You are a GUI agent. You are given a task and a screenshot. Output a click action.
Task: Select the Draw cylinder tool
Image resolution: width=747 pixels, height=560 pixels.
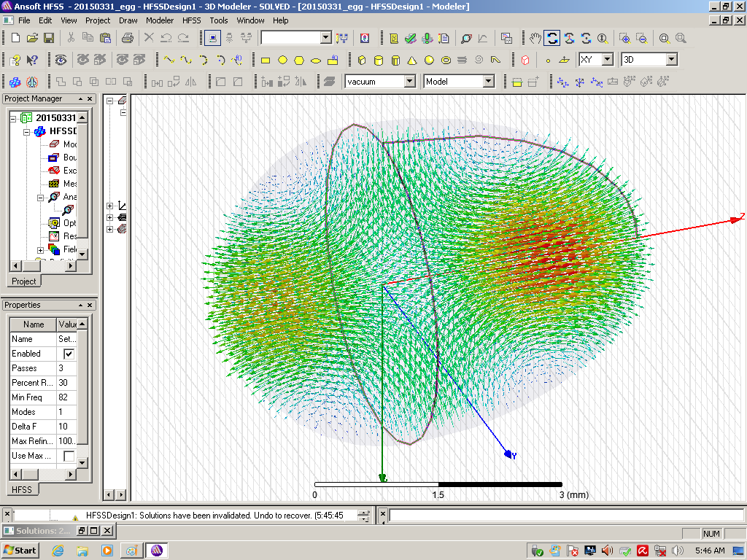[x=379, y=60]
